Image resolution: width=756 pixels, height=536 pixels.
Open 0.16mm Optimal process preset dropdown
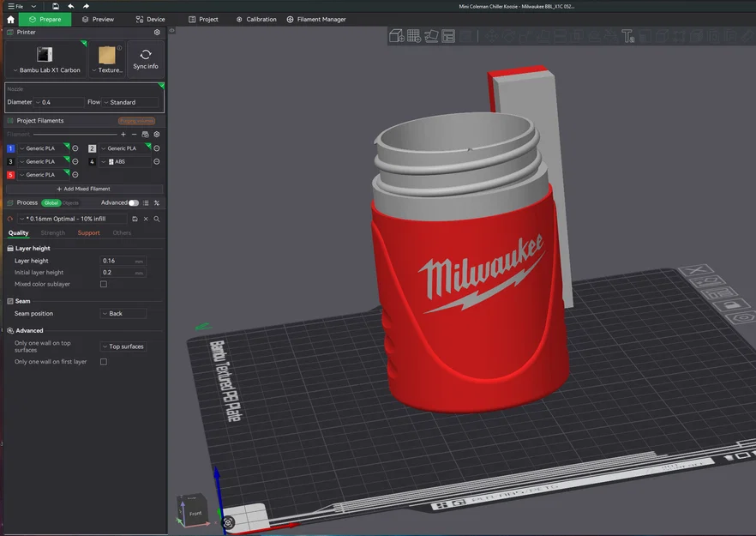coord(72,219)
